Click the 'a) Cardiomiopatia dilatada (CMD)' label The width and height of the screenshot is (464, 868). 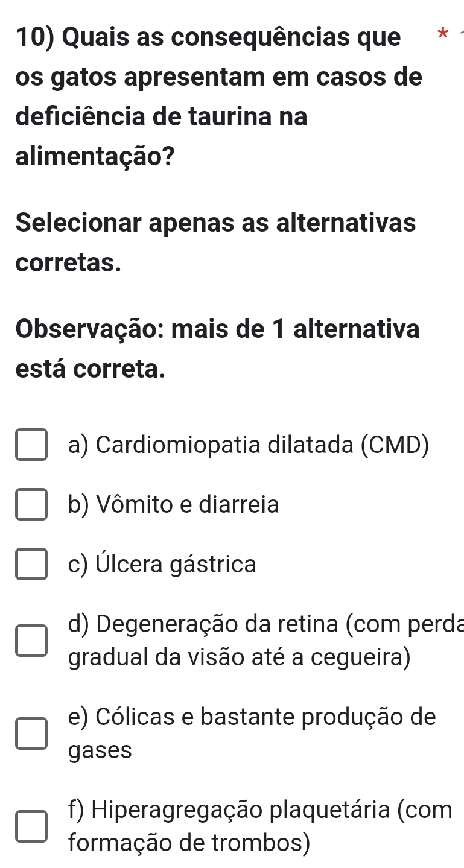(x=249, y=445)
